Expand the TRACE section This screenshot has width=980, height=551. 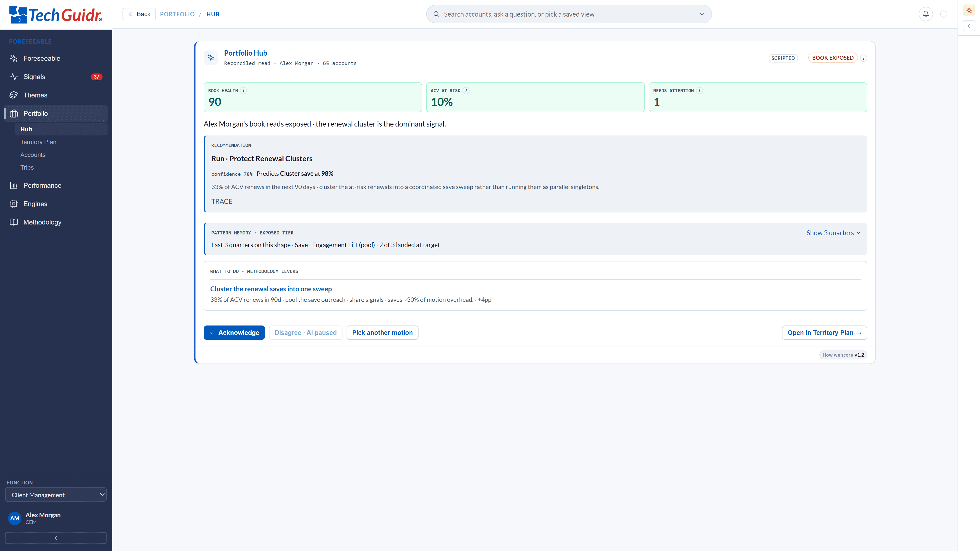click(222, 202)
